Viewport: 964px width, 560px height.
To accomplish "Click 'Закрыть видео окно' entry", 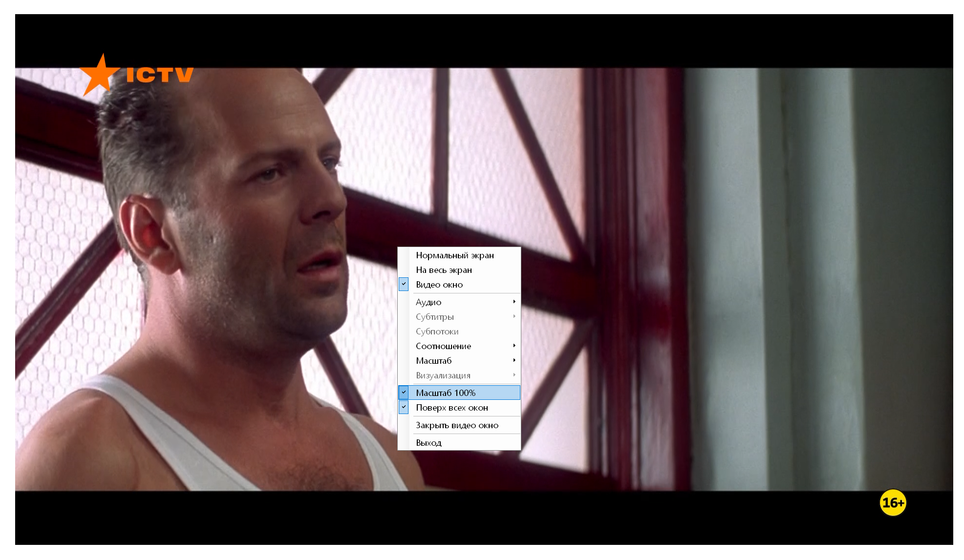I will pyautogui.click(x=457, y=425).
